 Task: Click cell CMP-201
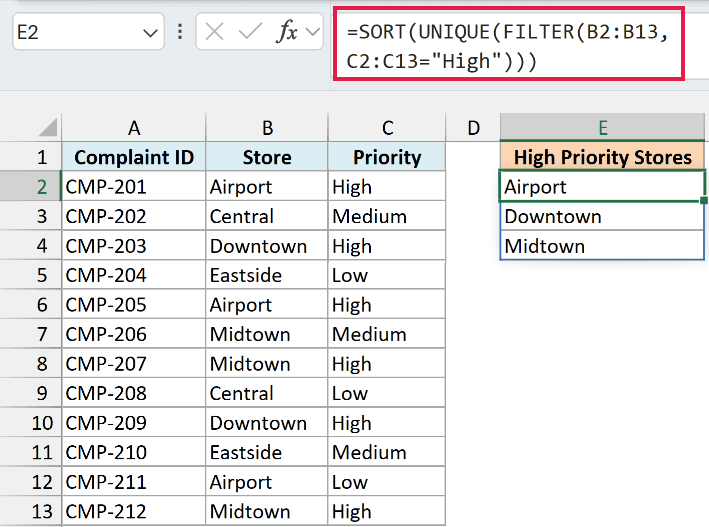point(134,186)
